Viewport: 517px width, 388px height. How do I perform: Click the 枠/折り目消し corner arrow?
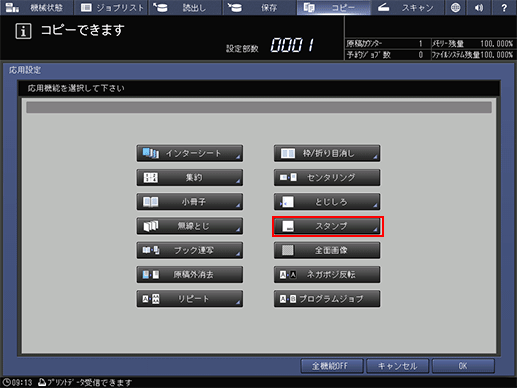(x=375, y=157)
